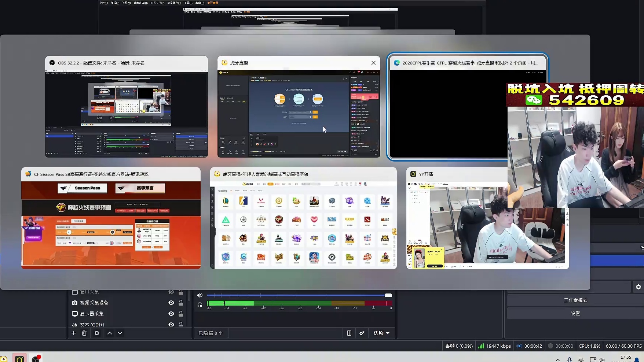The height and width of the screenshot is (362, 644).
Task: Click the audio mixer volume slider handle
Action: [x=388, y=295]
